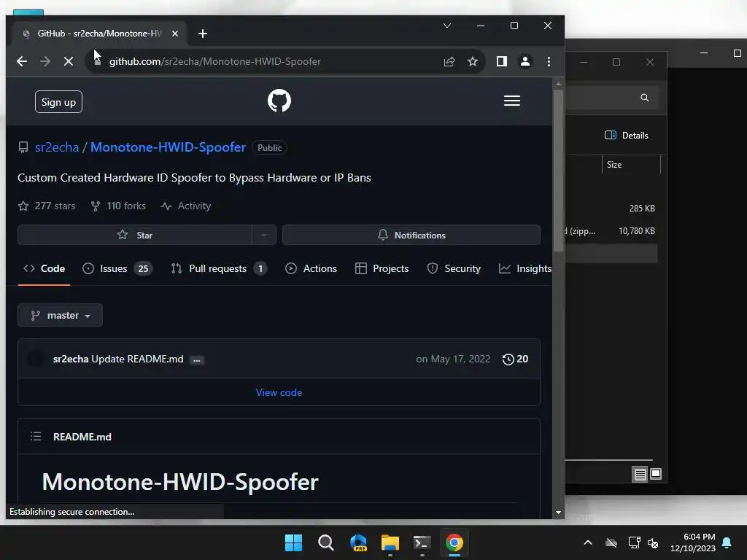
Task: Click the GitHub Octocat logo
Action: (x=279, y=101)
